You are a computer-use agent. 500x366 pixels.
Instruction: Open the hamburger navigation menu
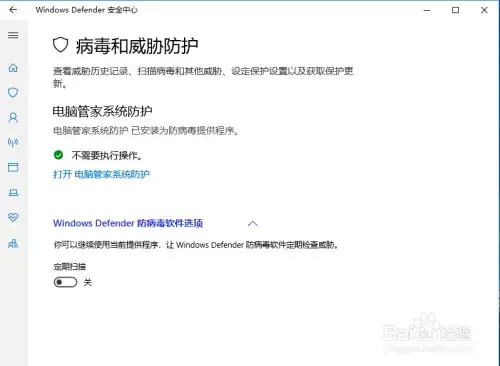tap(13, 35)
